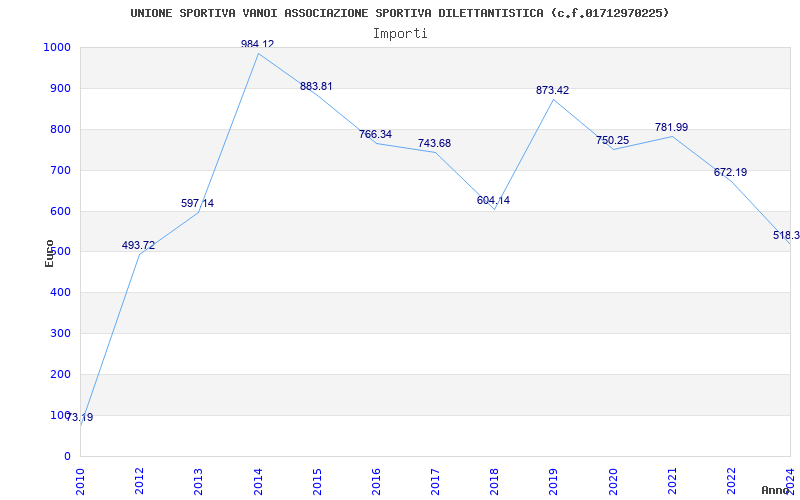
Task: Click the 2021 x-axis year label
Action: [672, 481]
